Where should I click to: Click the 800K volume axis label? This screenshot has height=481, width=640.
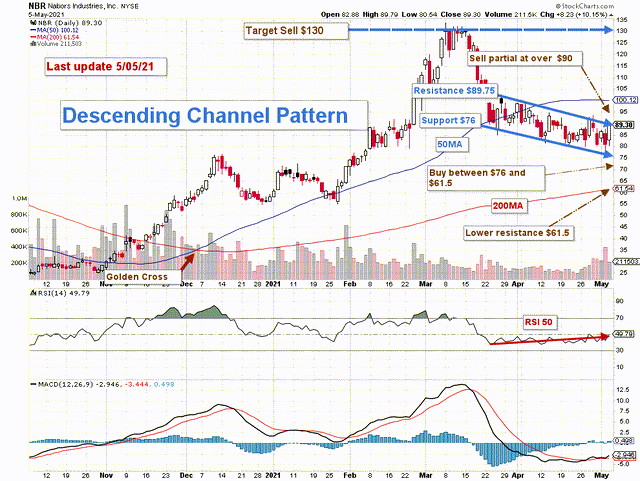[x=19, y=214]
